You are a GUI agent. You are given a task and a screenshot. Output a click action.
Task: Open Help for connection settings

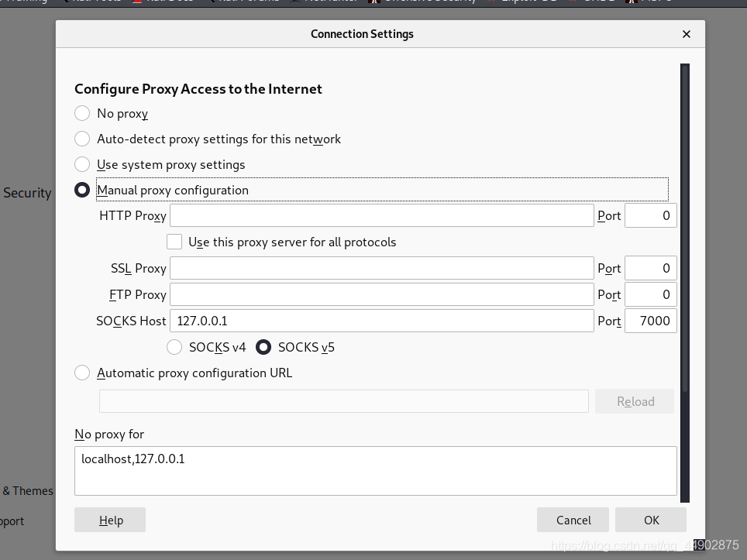[x=110, y=520]
